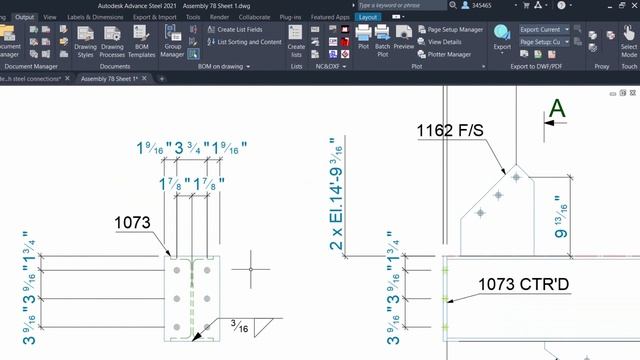Click the green sheet export icon
640x360 pixels.
[538, 54]
